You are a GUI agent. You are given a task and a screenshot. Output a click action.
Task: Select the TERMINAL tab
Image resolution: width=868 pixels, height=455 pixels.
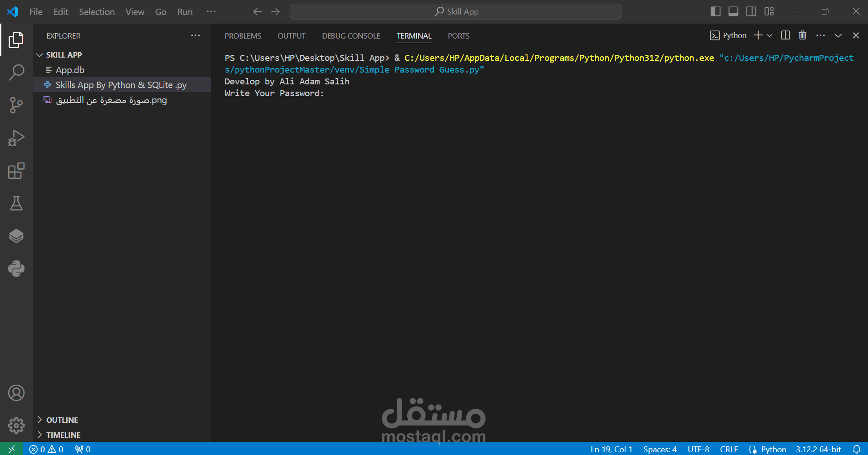pos(414,36)
